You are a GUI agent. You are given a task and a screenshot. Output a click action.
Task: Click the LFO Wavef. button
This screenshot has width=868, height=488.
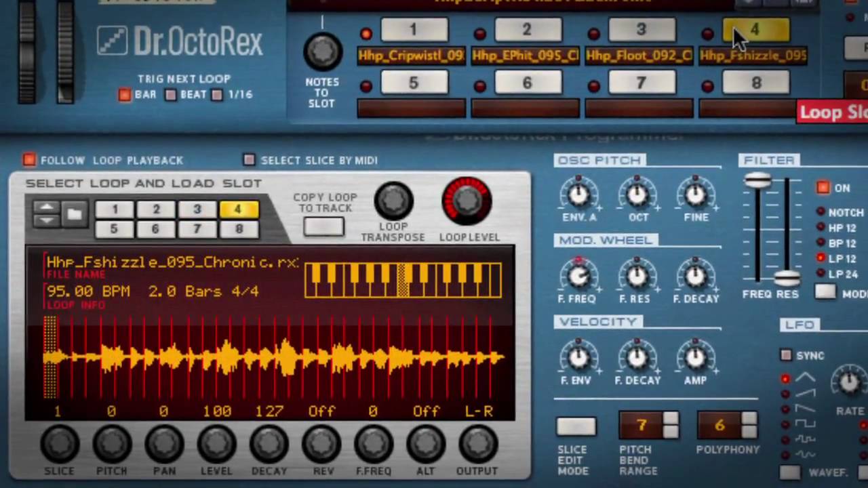click(x=789, y=472)
